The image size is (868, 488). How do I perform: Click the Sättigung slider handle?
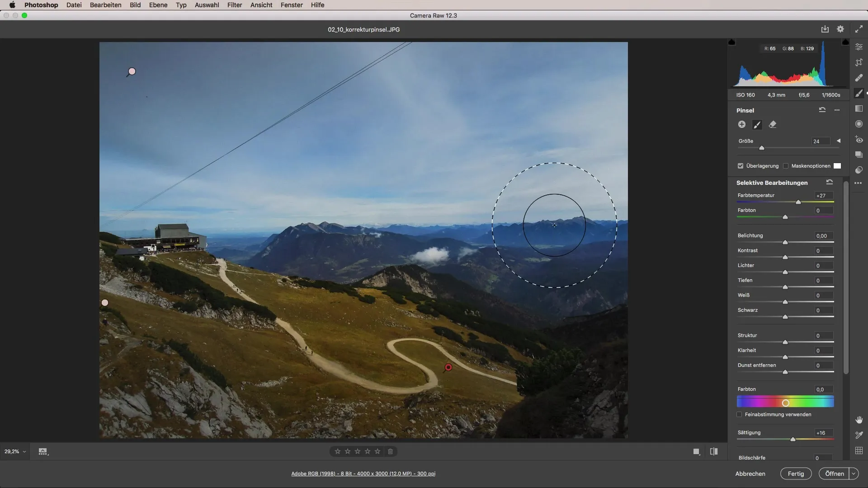pos(793,439)
